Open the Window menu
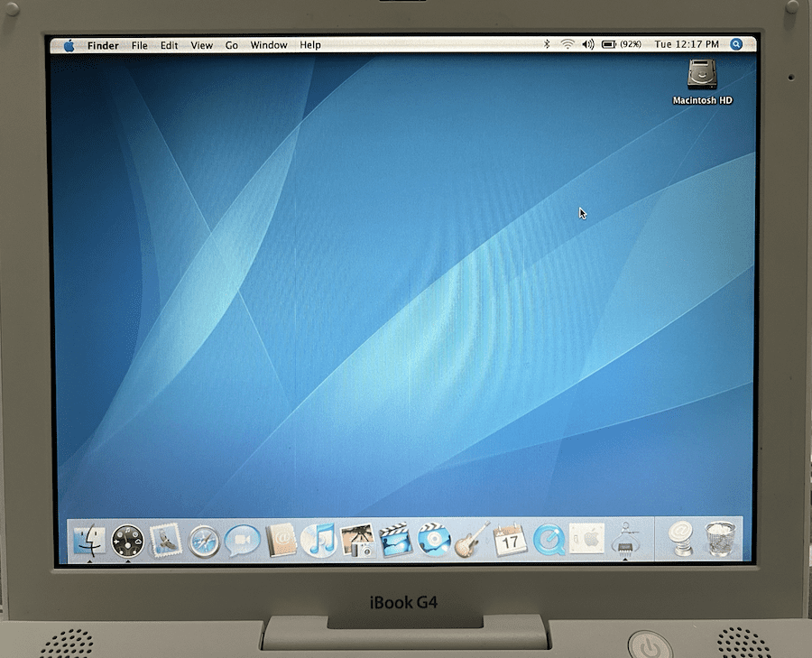Viewport: 812px width, 658px height. tap(269, 45)
